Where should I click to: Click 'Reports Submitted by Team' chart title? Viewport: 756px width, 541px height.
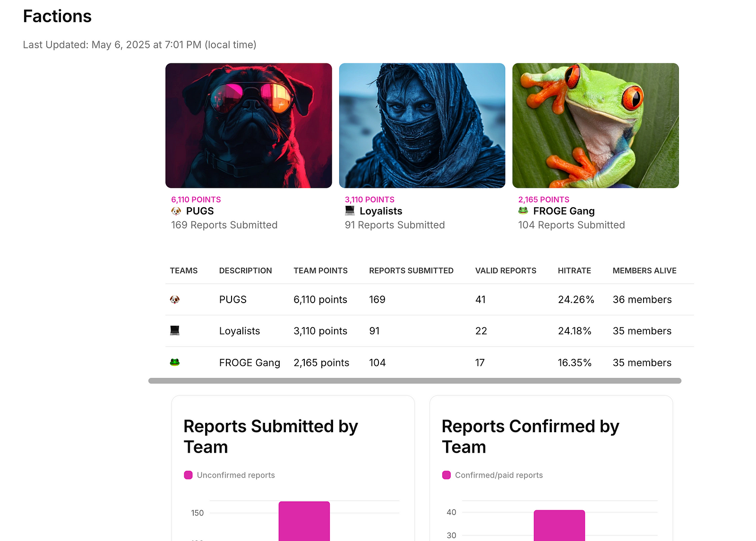(271, 436)
